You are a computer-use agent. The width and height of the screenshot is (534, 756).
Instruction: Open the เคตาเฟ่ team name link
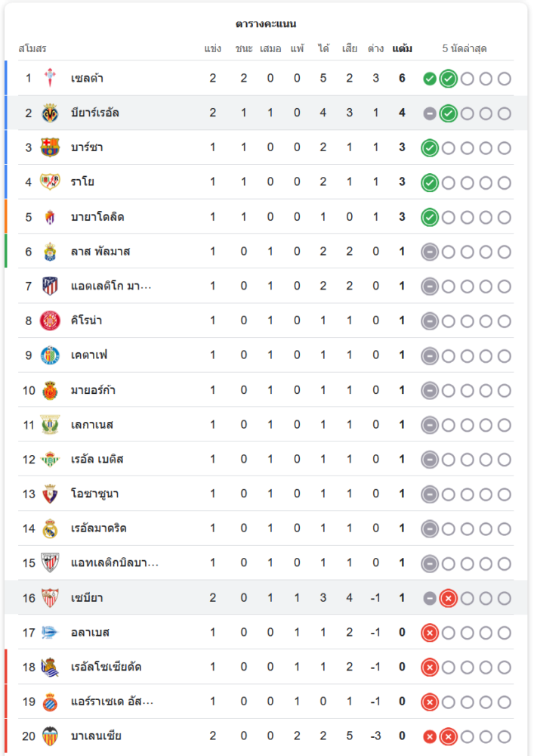(89, 355)
